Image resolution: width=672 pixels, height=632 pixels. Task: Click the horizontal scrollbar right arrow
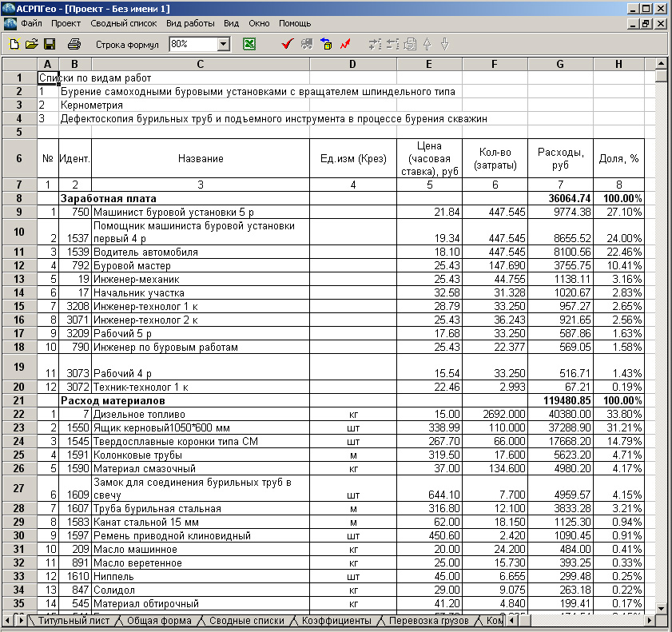(x=650, y=620)
